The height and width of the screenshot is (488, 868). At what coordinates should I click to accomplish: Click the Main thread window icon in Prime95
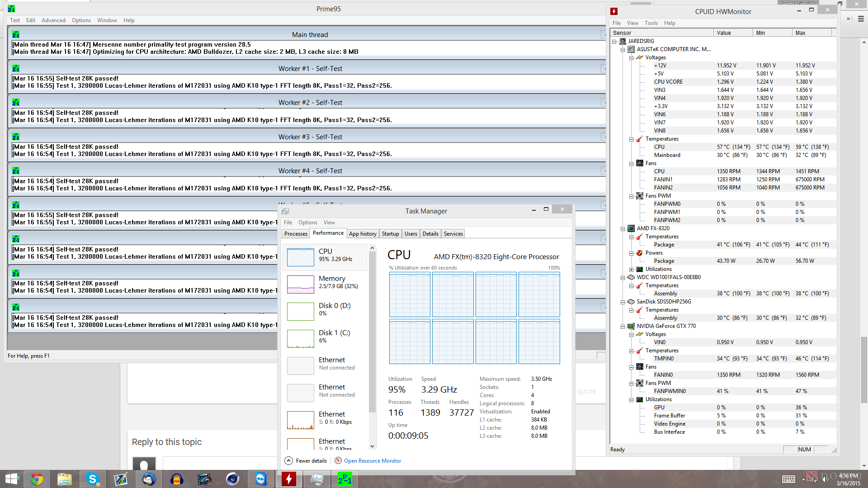tap(16, 34)
